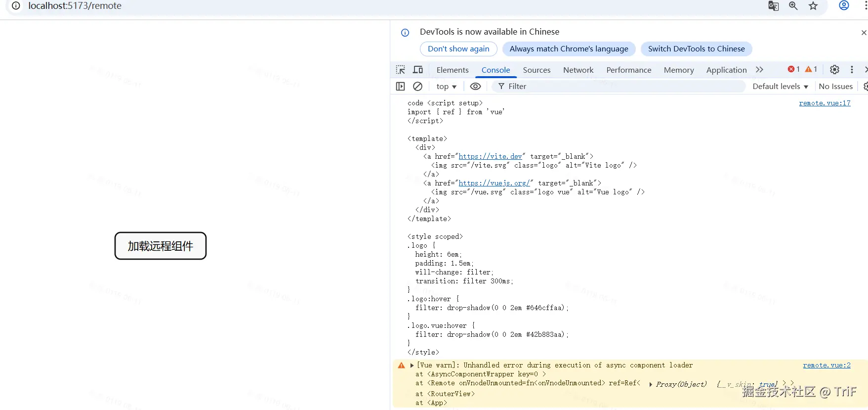The height and width of the screenshot is (410, 868).
Task: Follow the https://vuejs.org/ link in console
Action: tap(494, 183)
